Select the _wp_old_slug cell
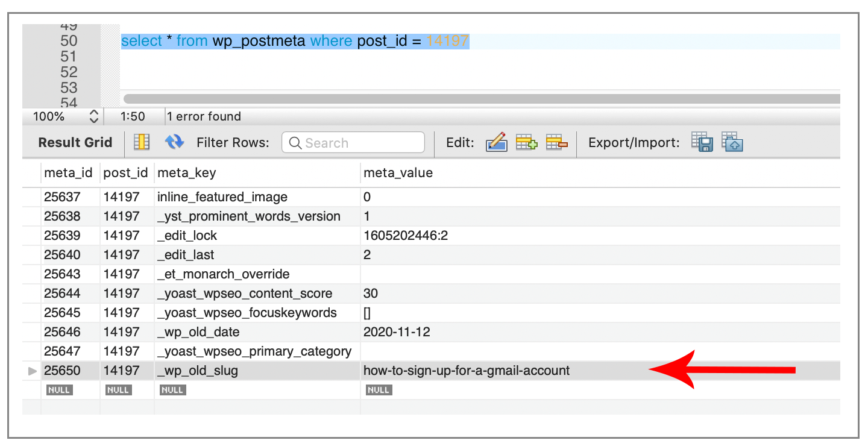This screenshot has width=868, height=446. [257, 371]
